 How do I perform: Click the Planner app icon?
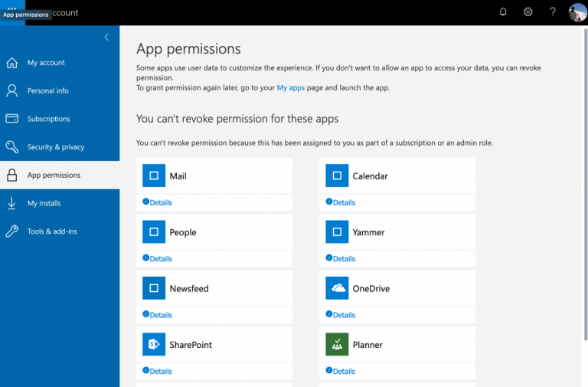pyautogui.click(x=337, y=344)
